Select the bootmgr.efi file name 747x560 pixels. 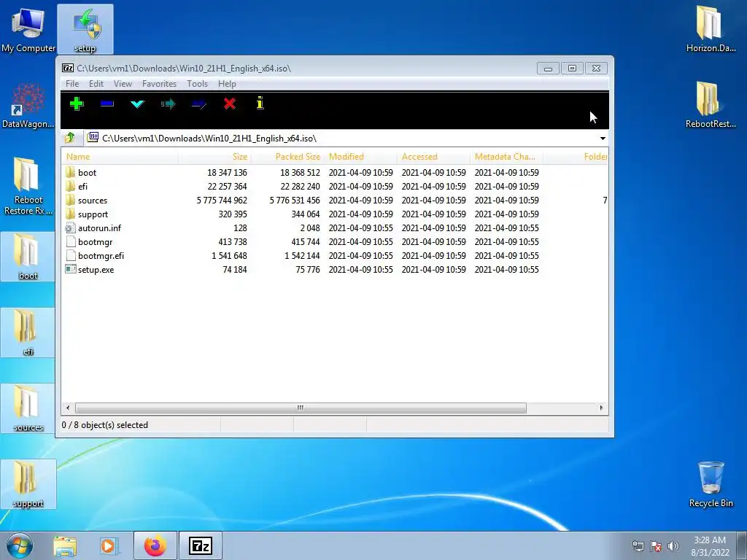pyautogui.click(x=101, y=256)
